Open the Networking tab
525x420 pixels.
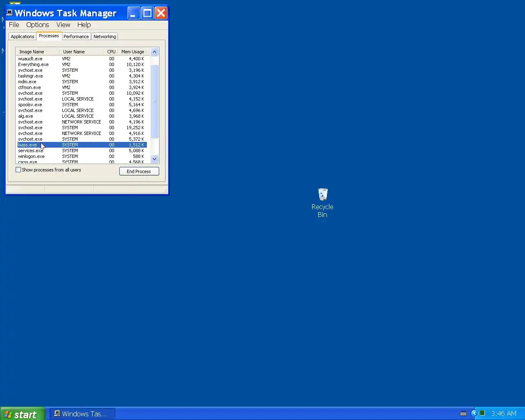point(105,37)
